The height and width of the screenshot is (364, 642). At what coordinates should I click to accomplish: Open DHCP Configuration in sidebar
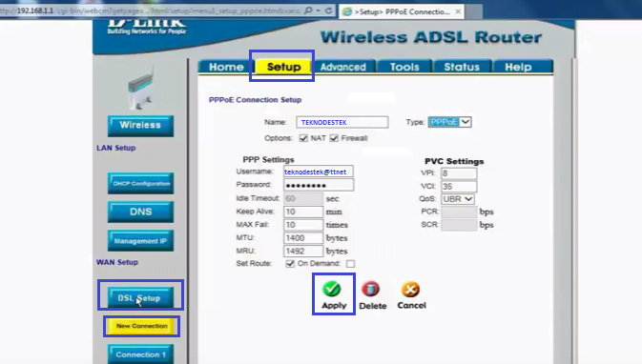[140, 183]
